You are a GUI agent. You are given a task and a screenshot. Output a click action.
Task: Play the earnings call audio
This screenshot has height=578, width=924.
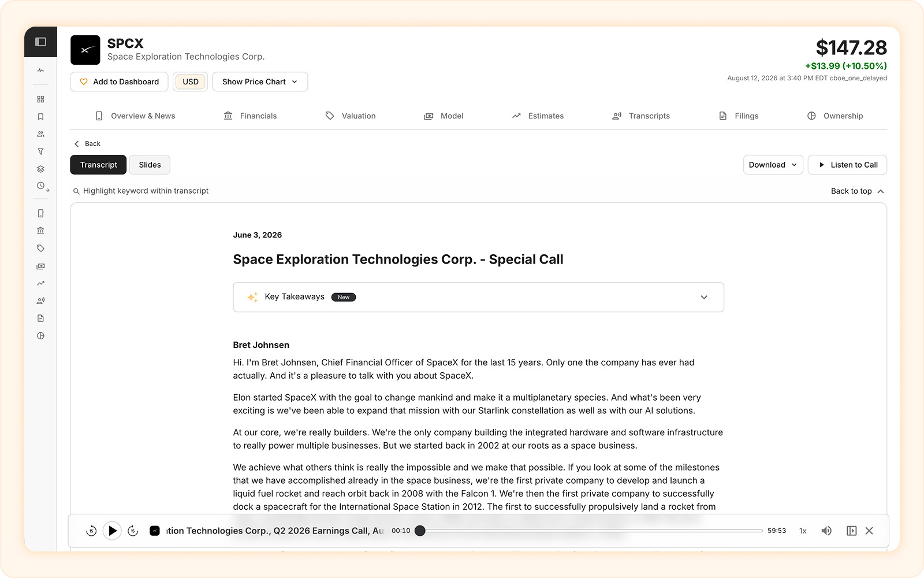(x=112, y=531)
